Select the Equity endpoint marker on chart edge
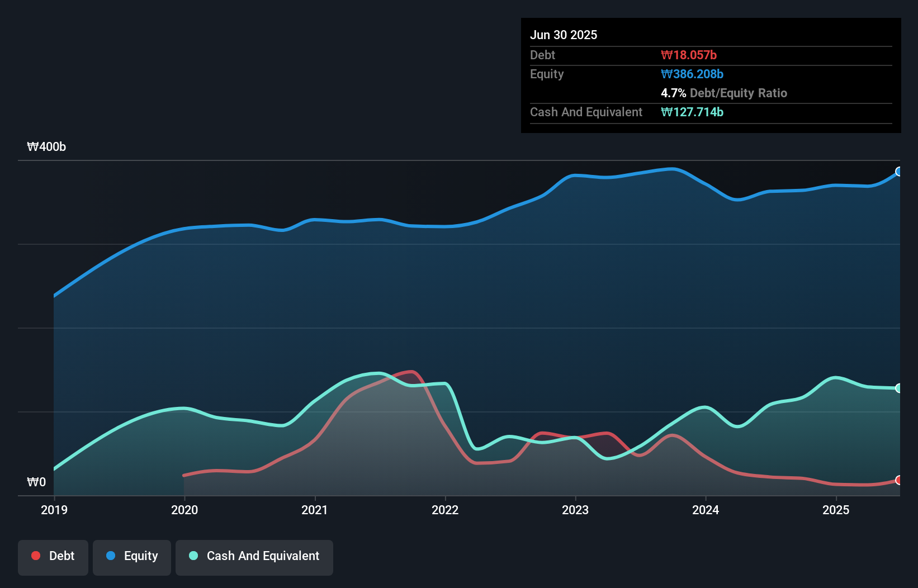918x588 pixels. 899,172
